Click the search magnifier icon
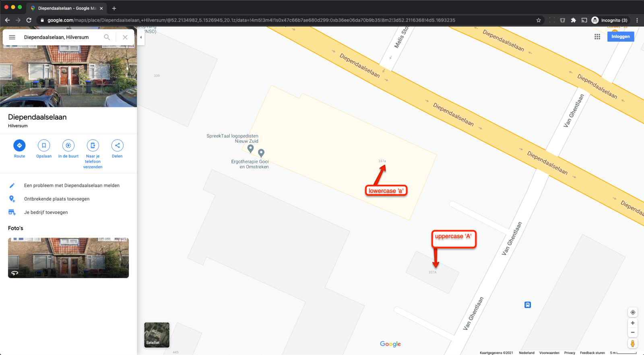Image resolution: width=644 pixels, height=355 pixels. (107, 37)
